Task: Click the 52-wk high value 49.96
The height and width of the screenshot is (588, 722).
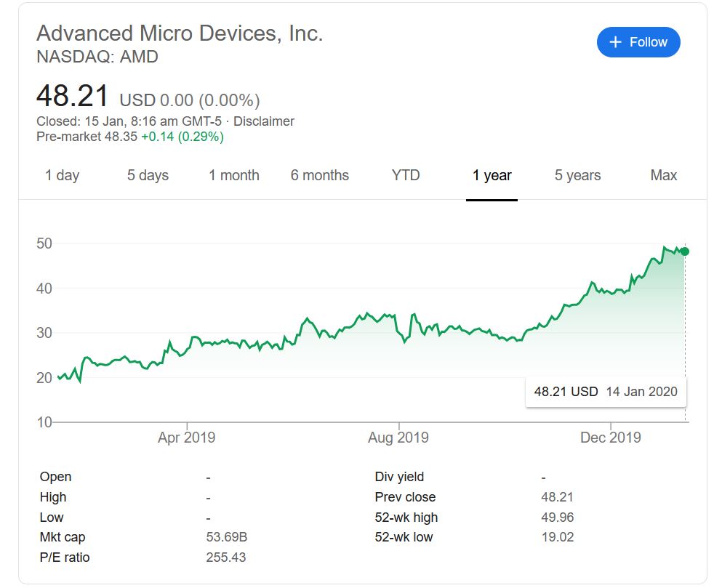Action: tap(556, 517)
